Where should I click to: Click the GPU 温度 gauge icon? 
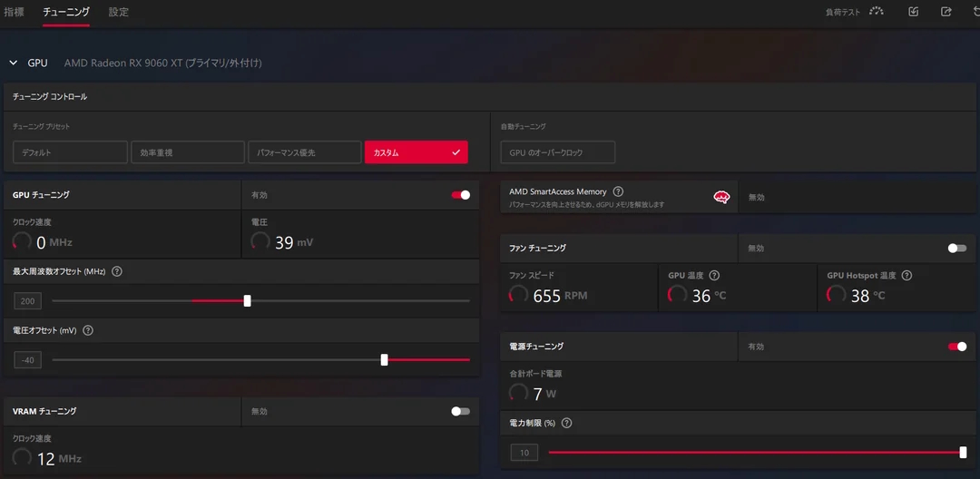click(x=678, y=296)
